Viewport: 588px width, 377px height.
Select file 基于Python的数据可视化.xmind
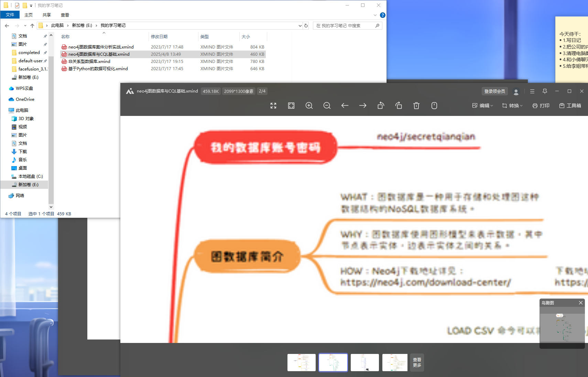98,68
